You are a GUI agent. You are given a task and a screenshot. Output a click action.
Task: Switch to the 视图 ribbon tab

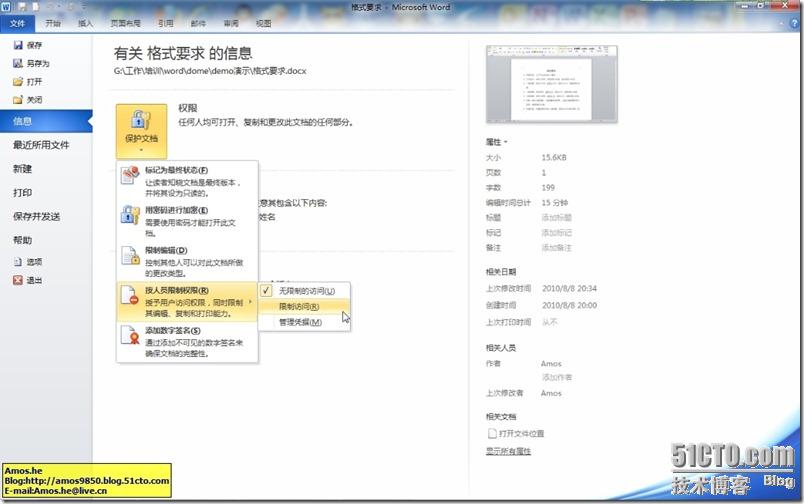[264, 24]
